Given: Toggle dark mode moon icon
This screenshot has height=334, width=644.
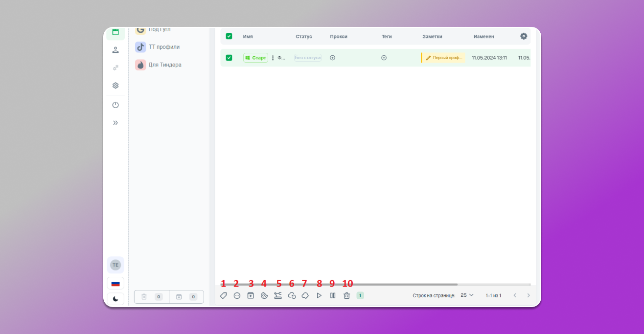Looking at the screenshot, I should pos(115,299).
